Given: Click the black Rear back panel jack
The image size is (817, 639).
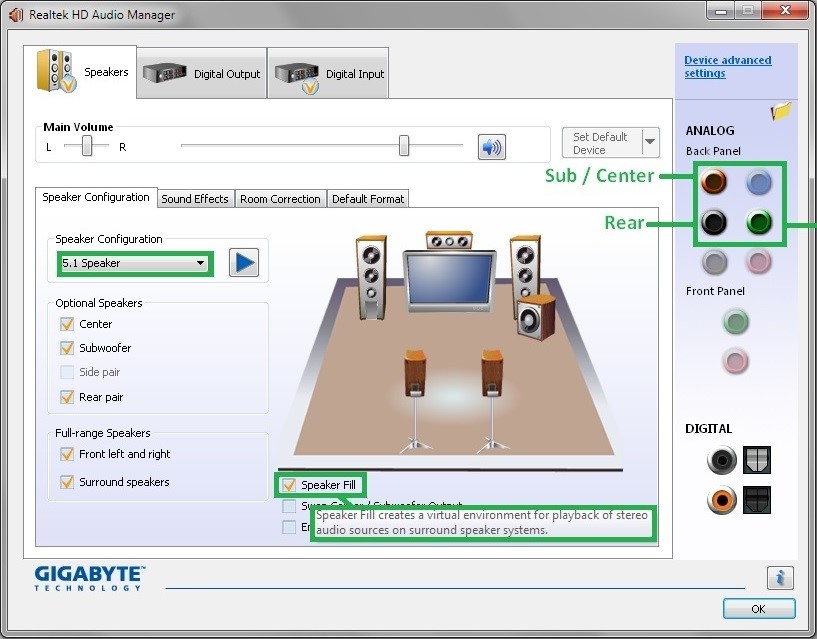Looking at the screenshot, I should click(713, 222).
